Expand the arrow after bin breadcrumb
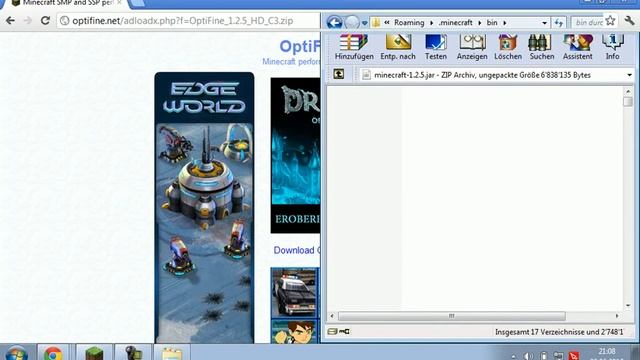Screen dimensions: 640x360 (504, 23)
